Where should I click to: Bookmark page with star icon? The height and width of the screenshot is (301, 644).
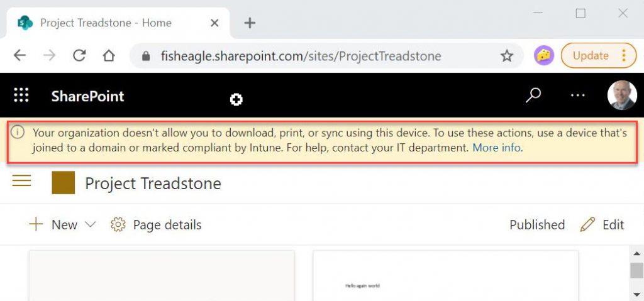pos(507,55)
